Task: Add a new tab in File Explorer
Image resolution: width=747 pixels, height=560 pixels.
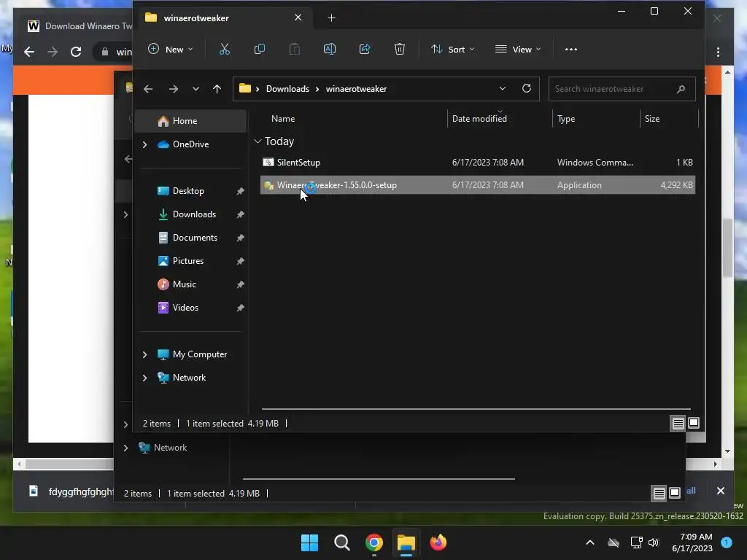Action: pyautogui.click(x=332, y=18)
